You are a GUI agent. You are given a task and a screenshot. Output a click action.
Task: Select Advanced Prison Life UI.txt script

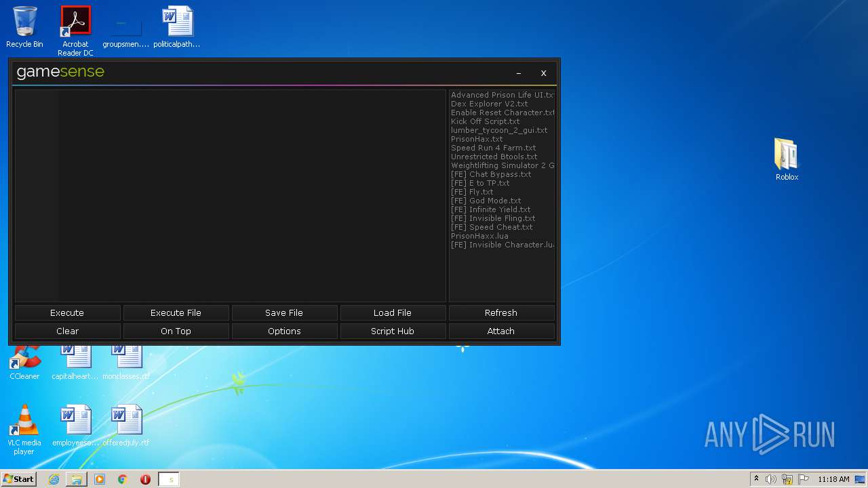pos(502,95)
